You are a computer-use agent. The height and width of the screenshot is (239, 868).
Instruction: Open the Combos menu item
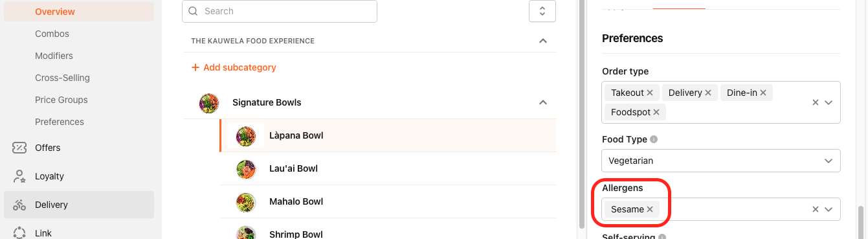coord(52,34)
